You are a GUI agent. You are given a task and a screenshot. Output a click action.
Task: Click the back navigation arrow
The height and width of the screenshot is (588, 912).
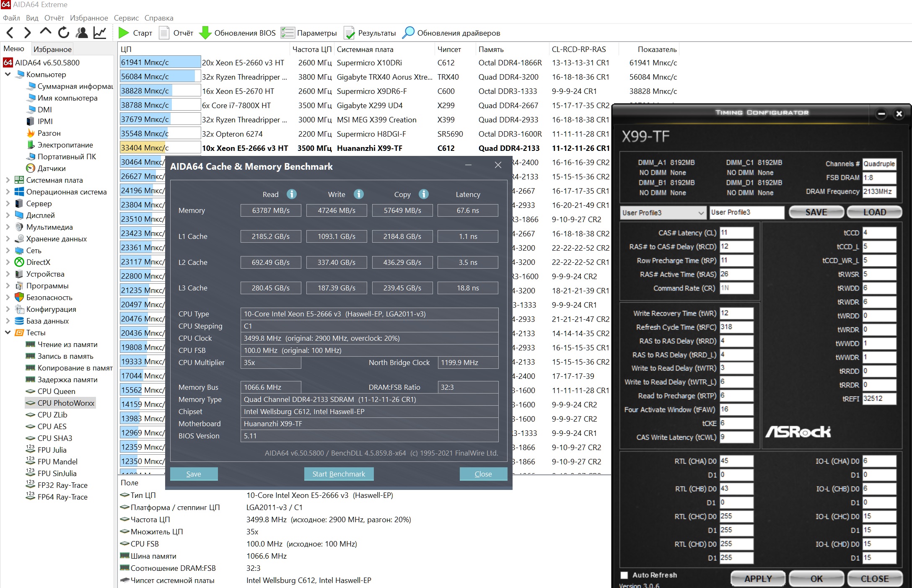click(x=10, y=33)
